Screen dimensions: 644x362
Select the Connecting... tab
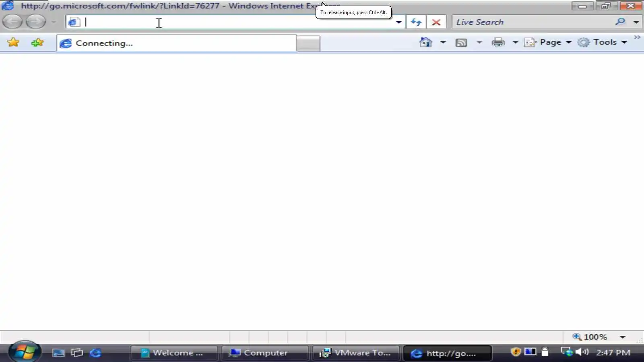coord(176,43)
